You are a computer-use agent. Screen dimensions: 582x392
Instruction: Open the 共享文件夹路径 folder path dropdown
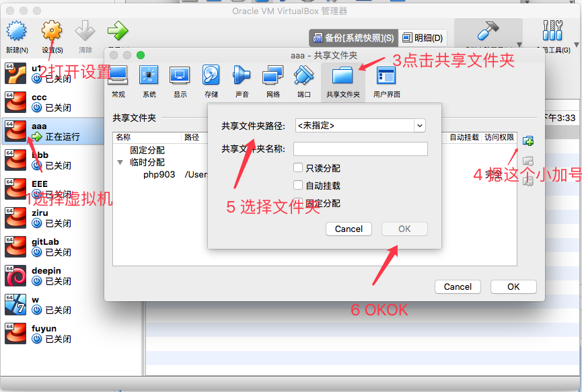click(x=419, y=126)
